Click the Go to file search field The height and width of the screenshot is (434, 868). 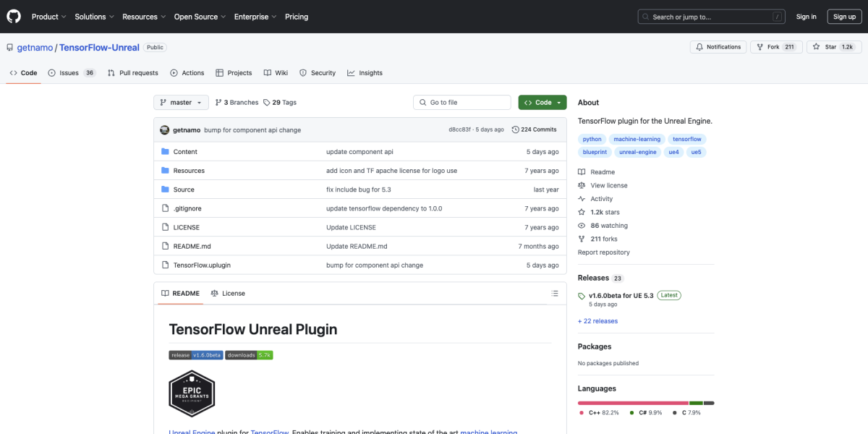(x=463, y=103)
